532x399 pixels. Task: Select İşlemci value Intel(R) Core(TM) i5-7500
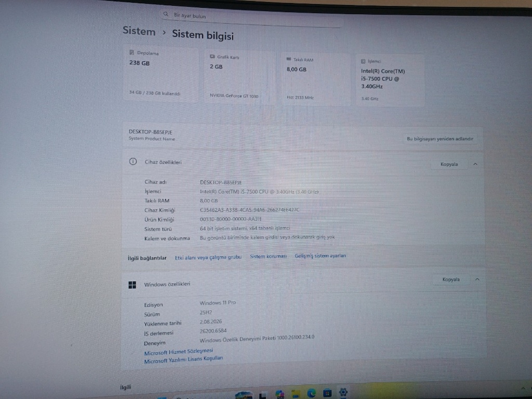(259, 192)
